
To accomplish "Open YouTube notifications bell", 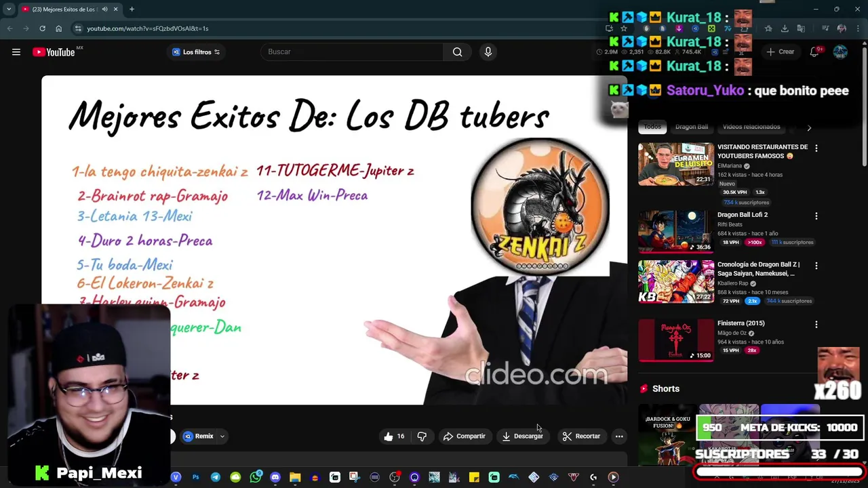I will tap(814, 52).
